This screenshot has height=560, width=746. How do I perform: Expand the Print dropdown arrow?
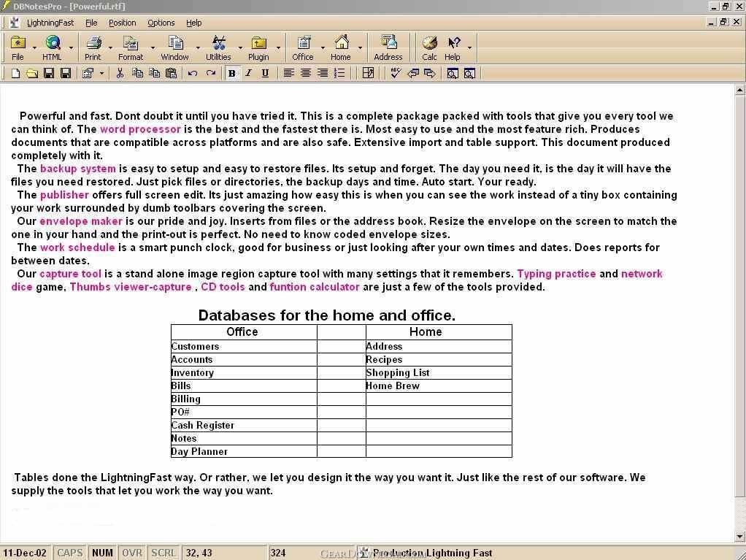110,48
